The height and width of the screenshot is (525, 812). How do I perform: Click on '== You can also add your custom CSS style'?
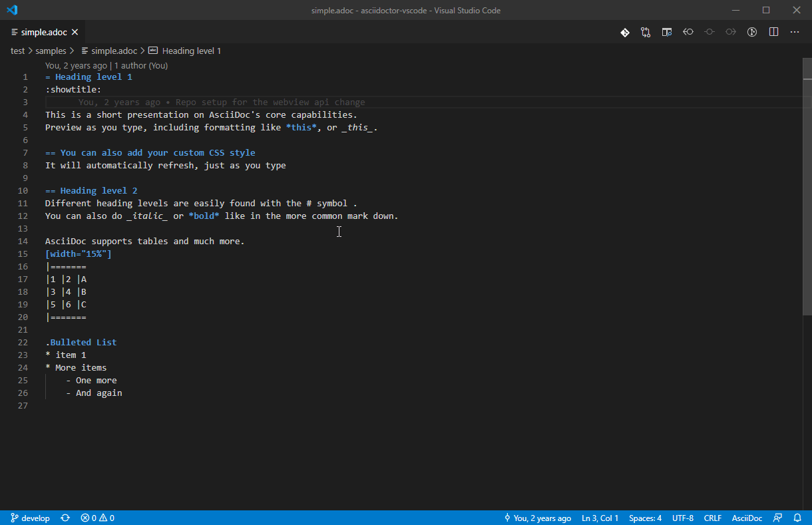[x=150, y=153]
